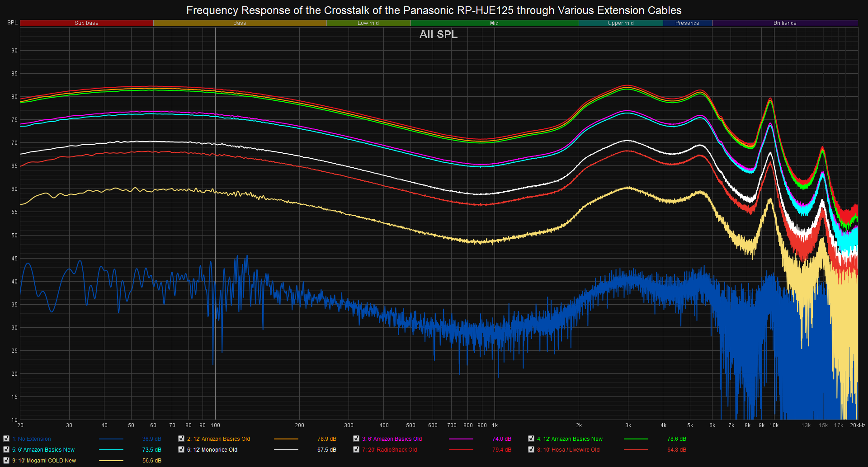The width and height of the screenshot is (868, 467).
Task: Click the Sub bass frequency band label
Action: (86, 23)
